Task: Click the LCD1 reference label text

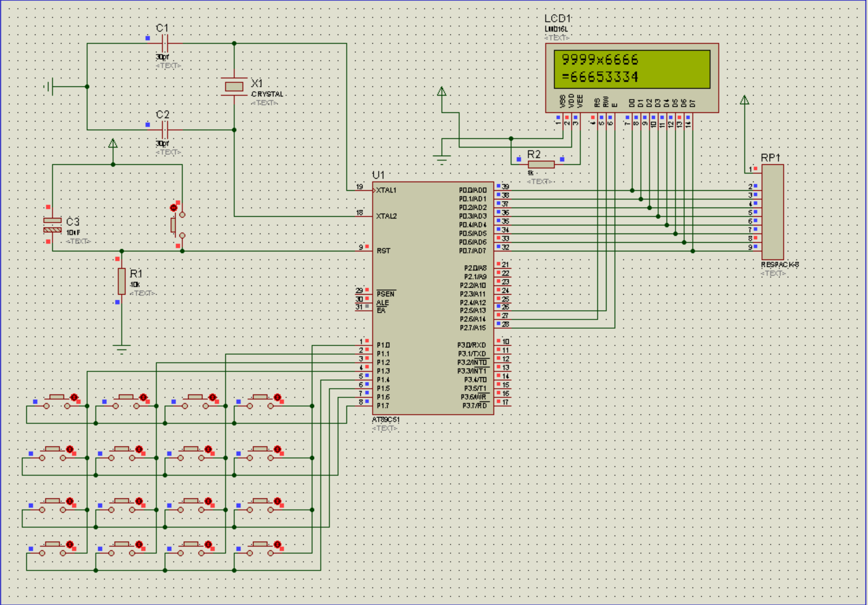Action: tap(557, 19)
